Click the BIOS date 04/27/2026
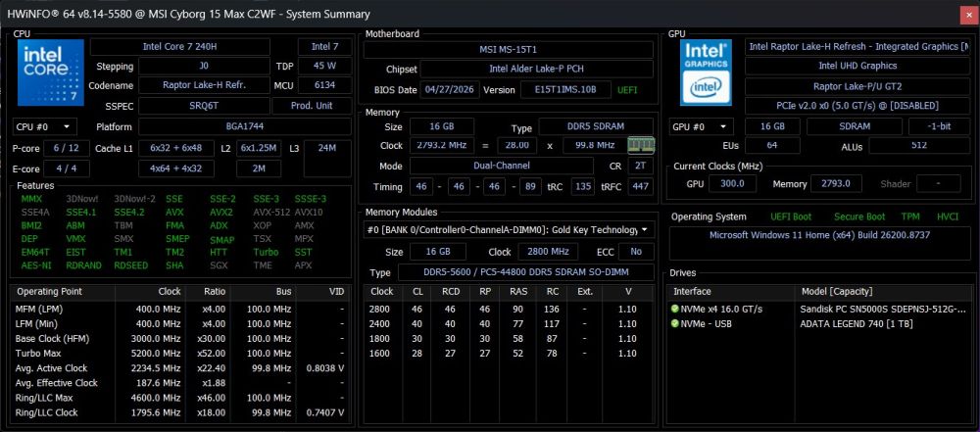 [x=450, y=90]
